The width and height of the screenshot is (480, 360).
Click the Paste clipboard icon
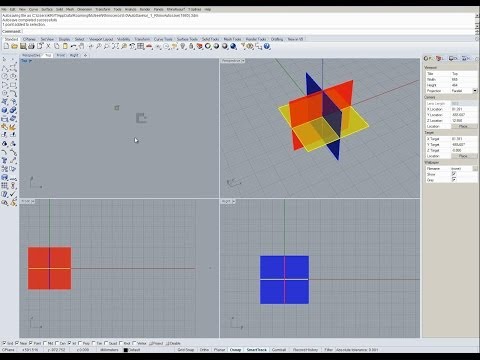point(65,46)
